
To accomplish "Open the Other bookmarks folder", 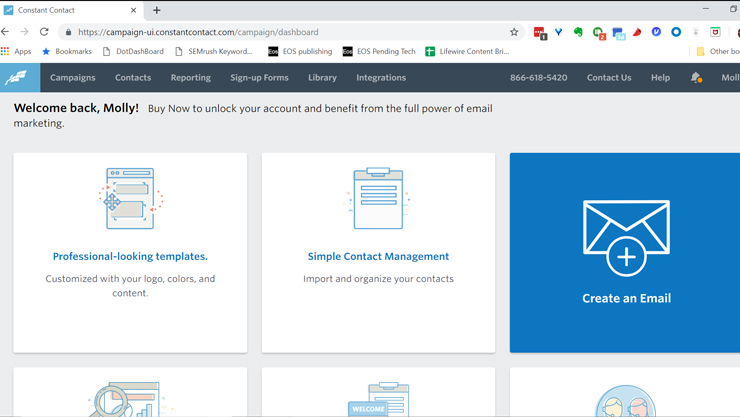I will tap(718, 51).
